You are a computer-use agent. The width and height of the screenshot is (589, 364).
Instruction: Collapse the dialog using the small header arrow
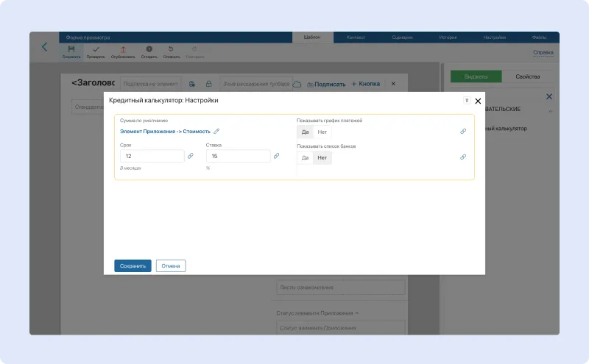pyautogui.click(x=466, y=101)
